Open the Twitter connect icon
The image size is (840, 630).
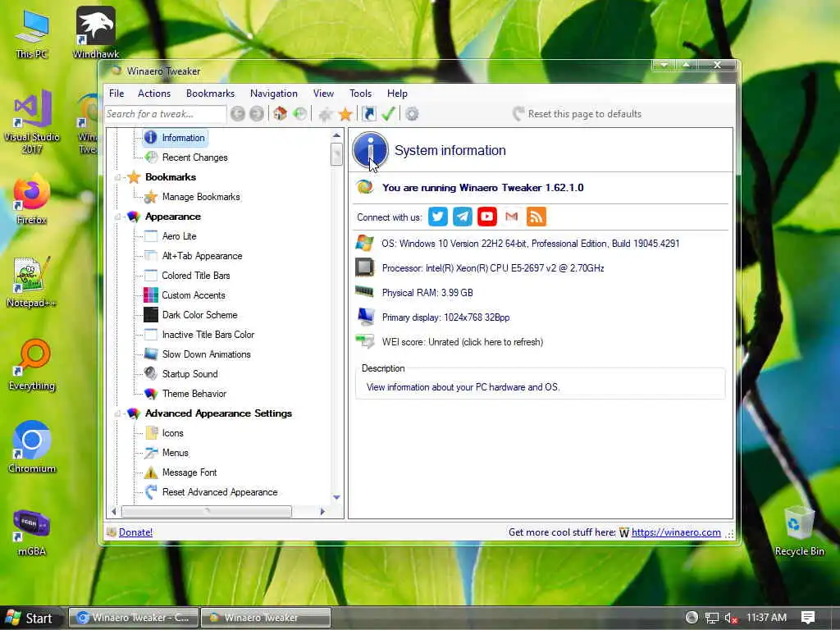[x=438, y=217]
